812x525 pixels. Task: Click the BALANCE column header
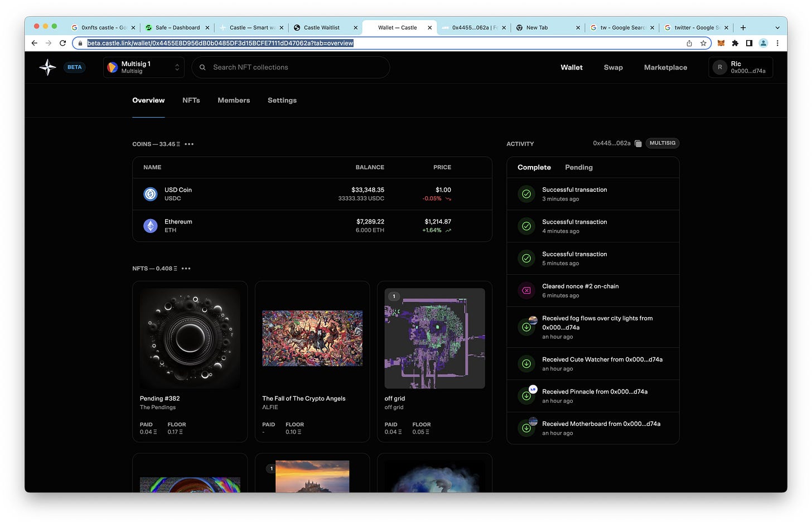370,167
